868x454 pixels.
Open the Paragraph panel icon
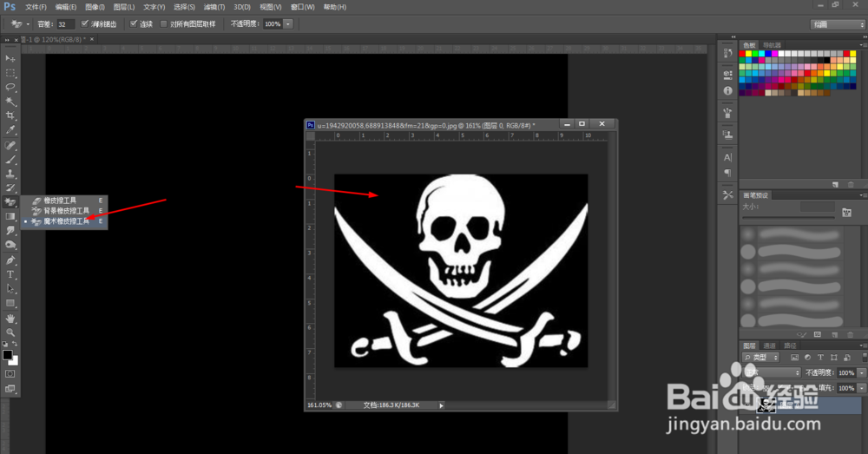727,173
